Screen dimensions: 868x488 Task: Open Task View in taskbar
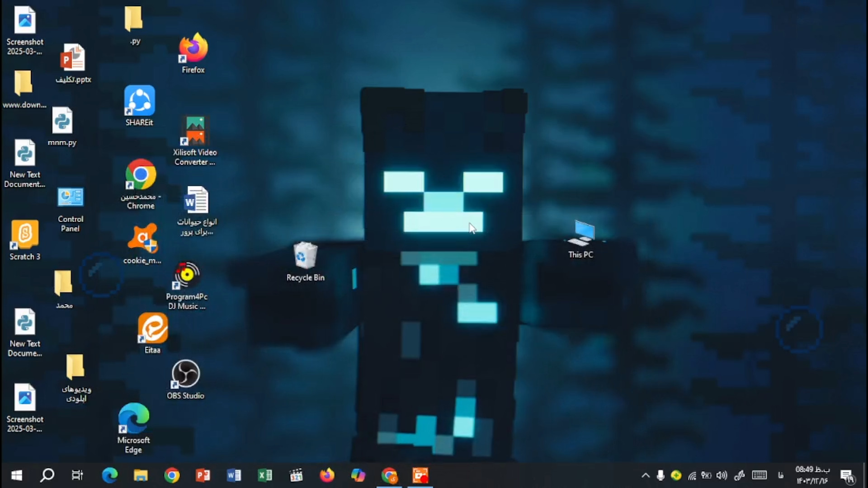click(78, 475)
